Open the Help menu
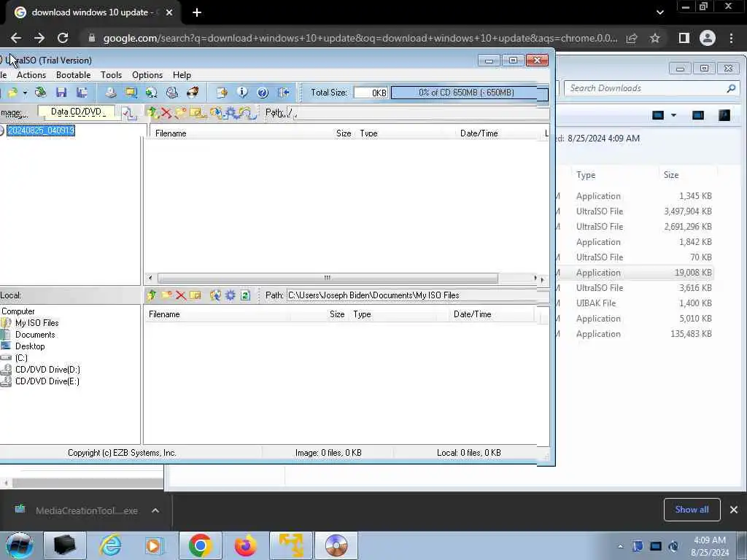Viewport: 747px width, 560px height. coord(182,75)
